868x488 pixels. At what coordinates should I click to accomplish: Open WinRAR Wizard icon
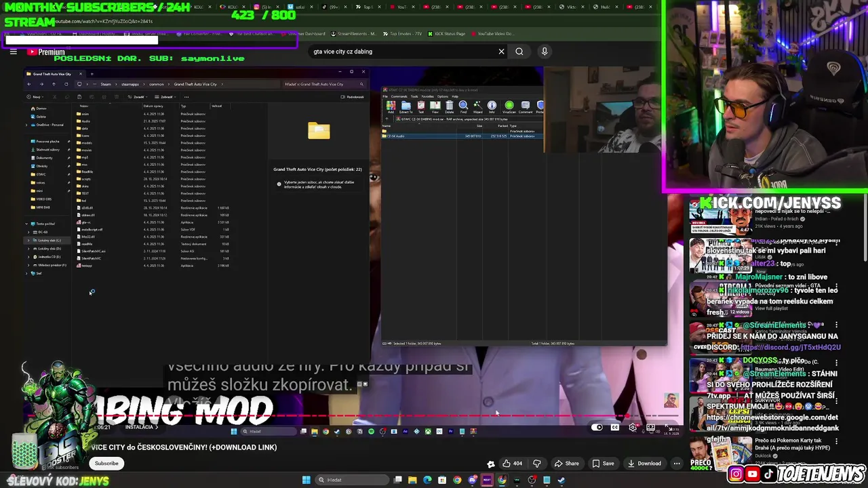(477, 106)
